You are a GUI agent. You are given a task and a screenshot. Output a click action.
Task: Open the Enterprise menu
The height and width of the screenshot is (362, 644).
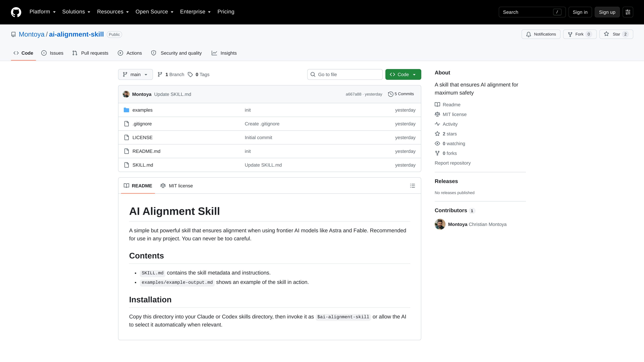[196, 12]
